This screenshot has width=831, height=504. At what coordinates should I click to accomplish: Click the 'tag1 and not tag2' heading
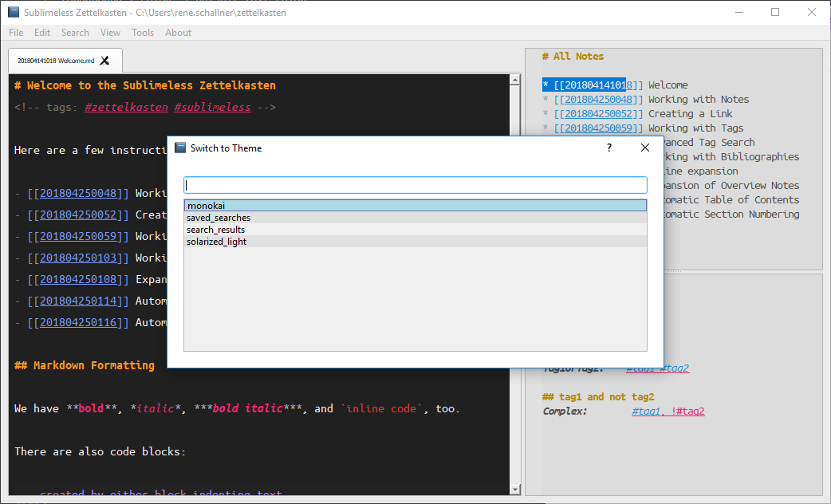click(598, 397)
